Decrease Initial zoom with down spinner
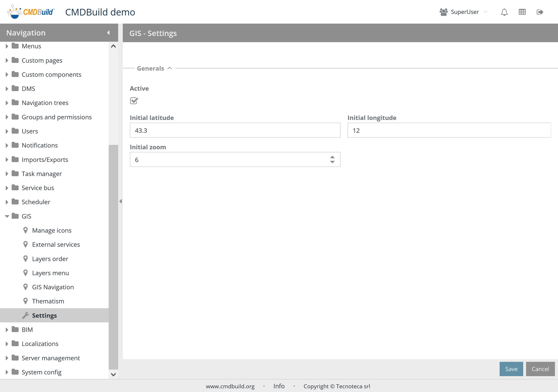Image resolution: width=558 pixels, height=392 pixels. [332, 162]
